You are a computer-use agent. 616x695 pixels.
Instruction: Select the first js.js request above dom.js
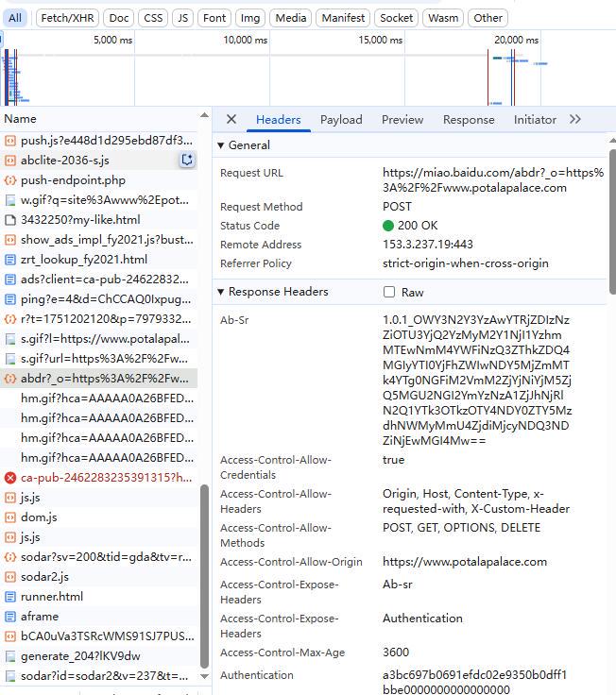98,498
